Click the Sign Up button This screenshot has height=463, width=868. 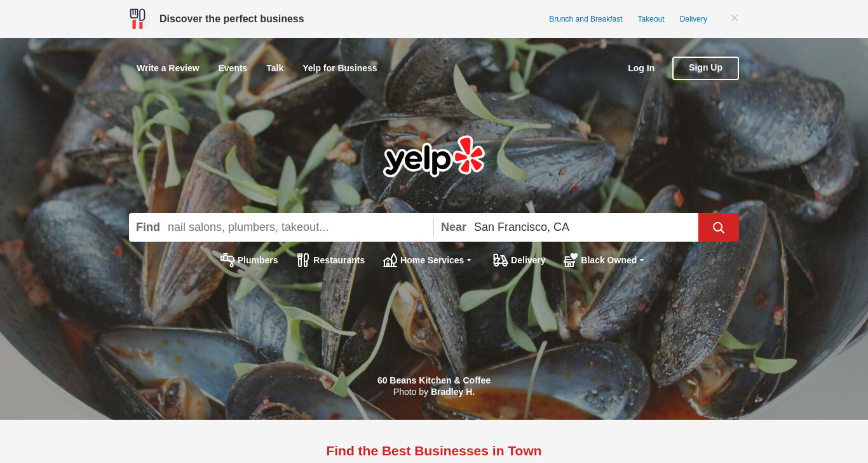coord(705,68)
